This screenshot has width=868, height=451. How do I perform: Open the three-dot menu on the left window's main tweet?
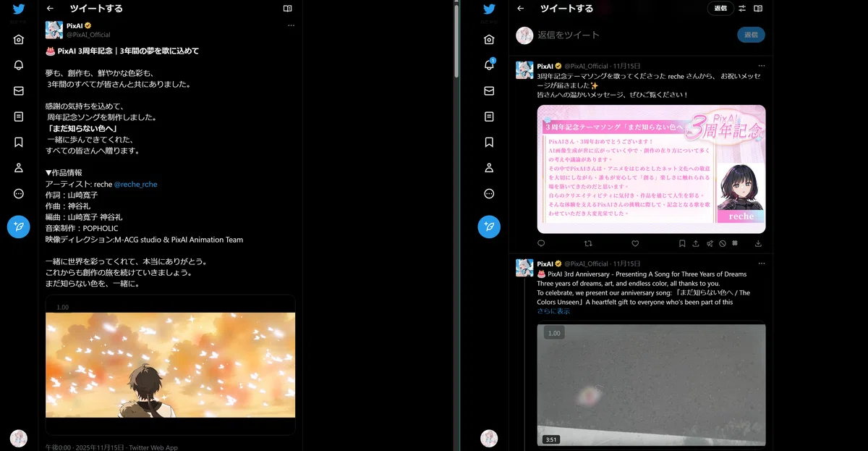tap(292, 25)
